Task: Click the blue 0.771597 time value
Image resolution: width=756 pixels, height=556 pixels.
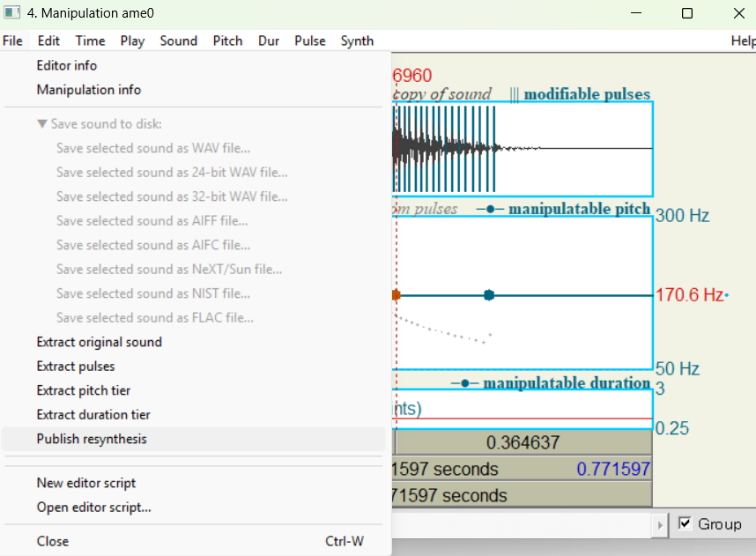Action: 613,469
